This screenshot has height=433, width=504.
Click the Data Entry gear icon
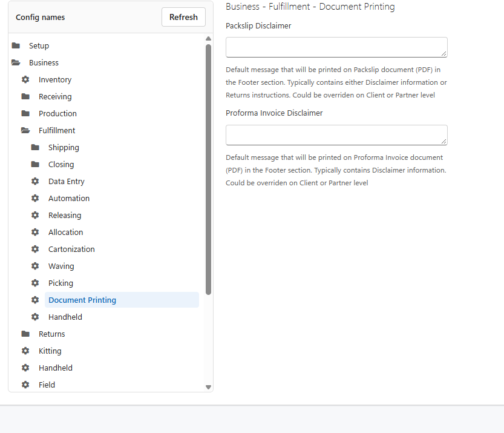click(x=35, y=182)
